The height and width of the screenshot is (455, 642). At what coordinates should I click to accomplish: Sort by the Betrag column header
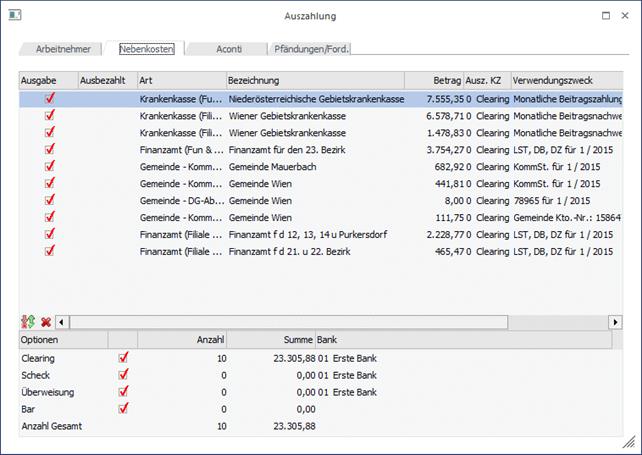pyautogui.click(x=434, y=79)
